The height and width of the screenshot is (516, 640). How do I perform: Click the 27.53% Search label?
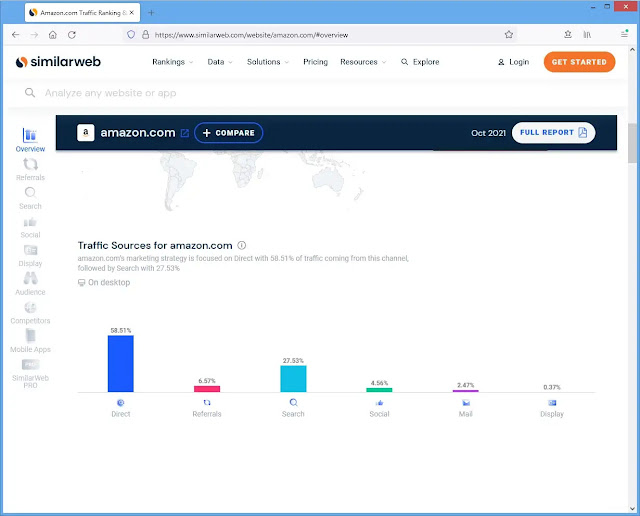pyautogui.click(x=293, y=360)
